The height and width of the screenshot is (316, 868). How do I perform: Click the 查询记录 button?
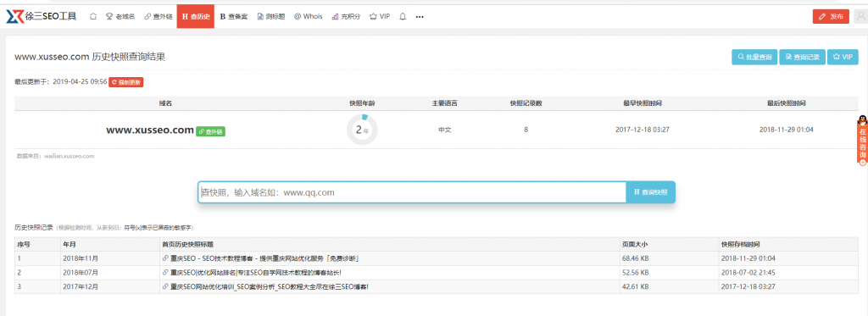802,57
